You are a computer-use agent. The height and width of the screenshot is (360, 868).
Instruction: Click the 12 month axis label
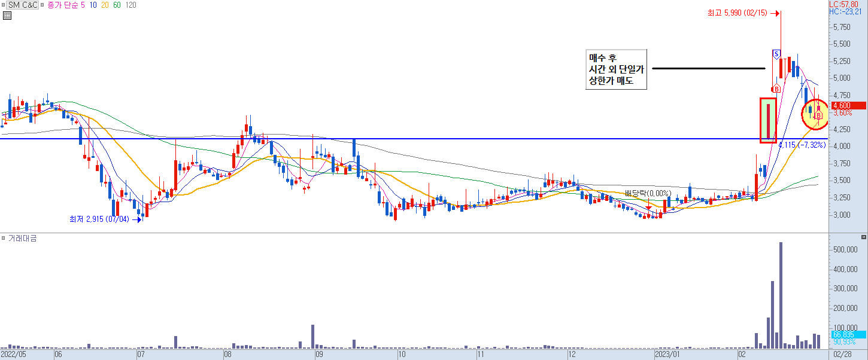pos(571,355)
